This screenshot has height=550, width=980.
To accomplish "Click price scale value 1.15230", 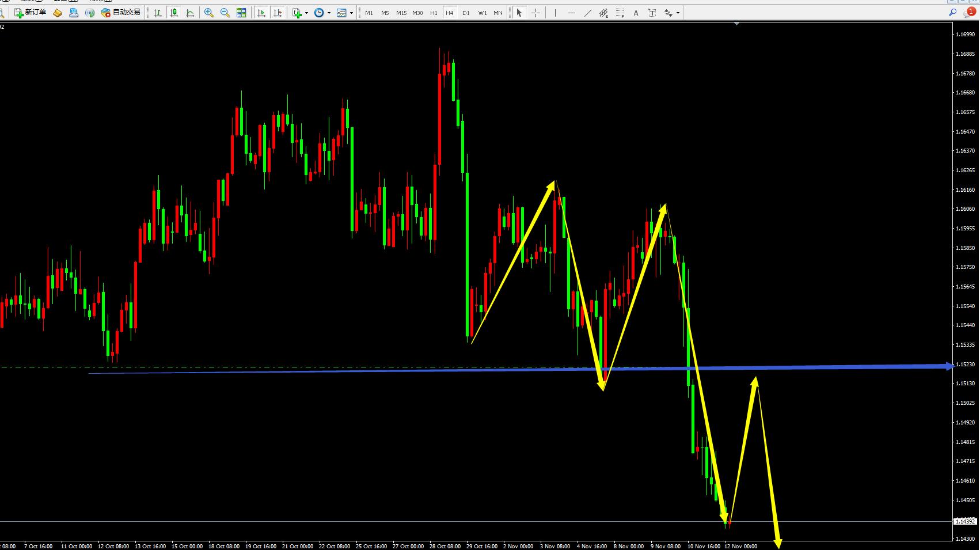I will point(966,365).
